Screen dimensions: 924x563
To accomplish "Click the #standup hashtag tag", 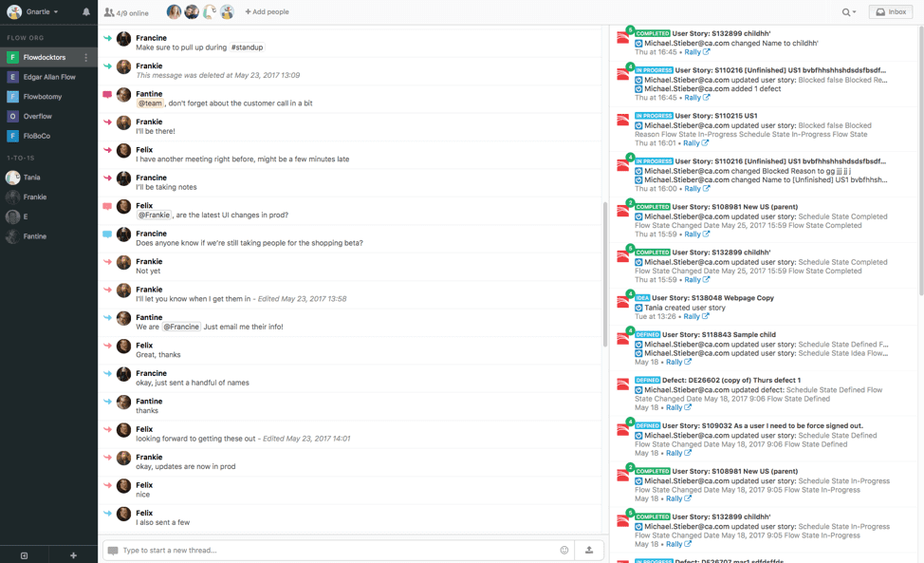I will 247,47.
